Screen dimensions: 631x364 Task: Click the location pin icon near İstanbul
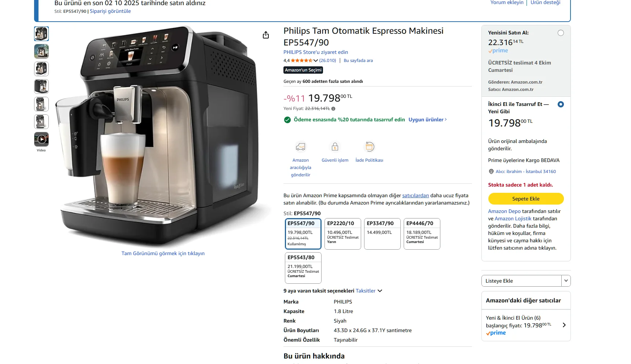(491, 172)
